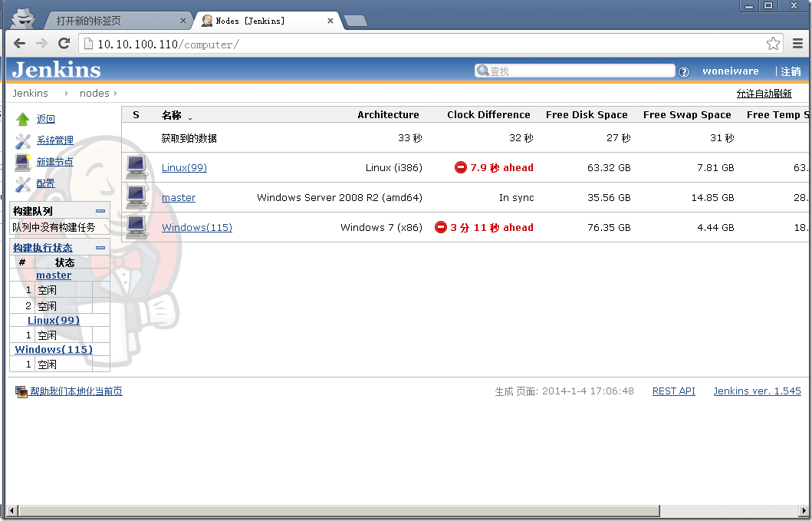This screenshot has width=812, height=521.
Task: Close the Nodes [Jenkins] tab
Action: [330, 21]
